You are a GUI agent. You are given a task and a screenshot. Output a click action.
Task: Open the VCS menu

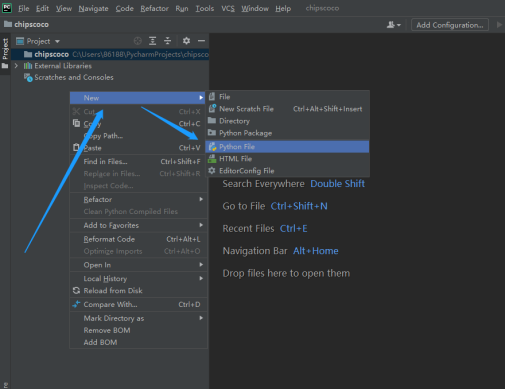pyautogui.click(x=228, y=8)
